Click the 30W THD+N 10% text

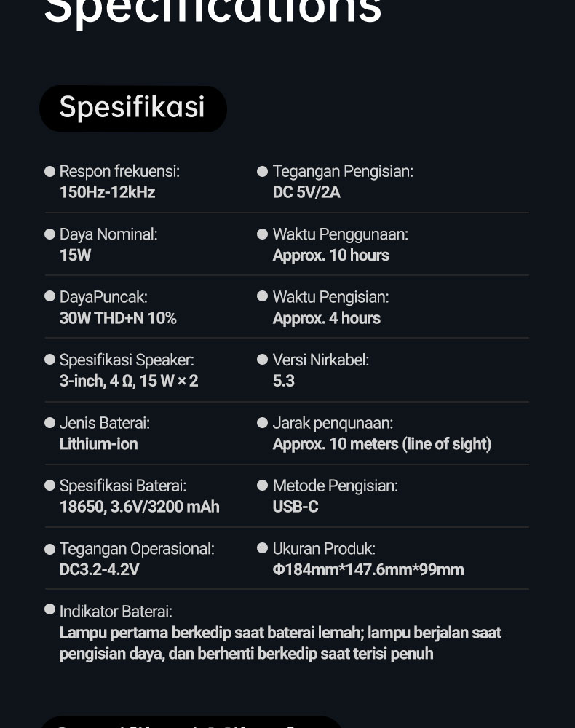click(118, 318)
